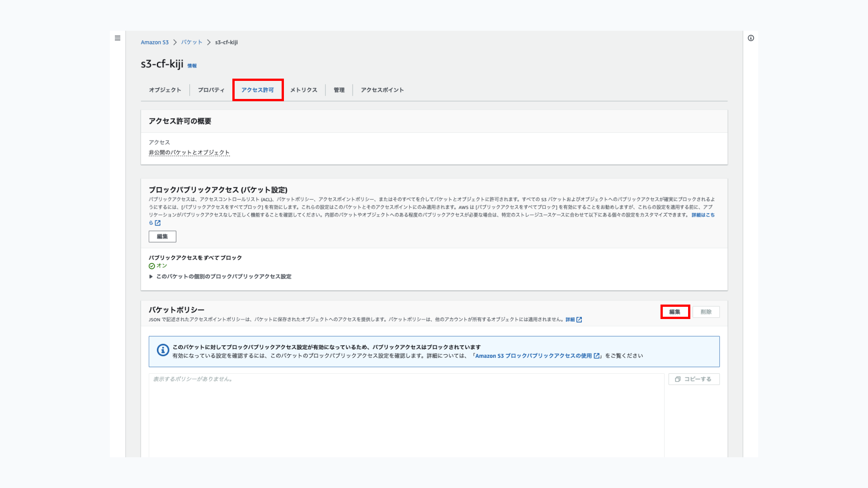868x488 pixels.
Task: Click the external link icon next to bucket policy 詳細
Action: tap(579, 319)
